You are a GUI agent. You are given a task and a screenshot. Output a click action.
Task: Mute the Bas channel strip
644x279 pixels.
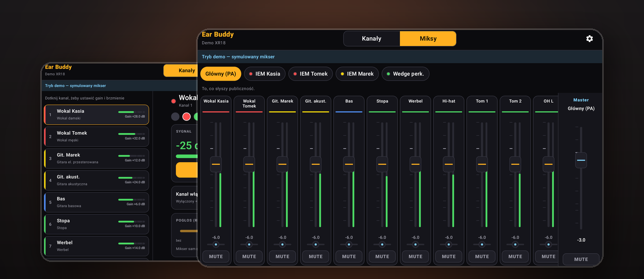(x=349, y=256)
